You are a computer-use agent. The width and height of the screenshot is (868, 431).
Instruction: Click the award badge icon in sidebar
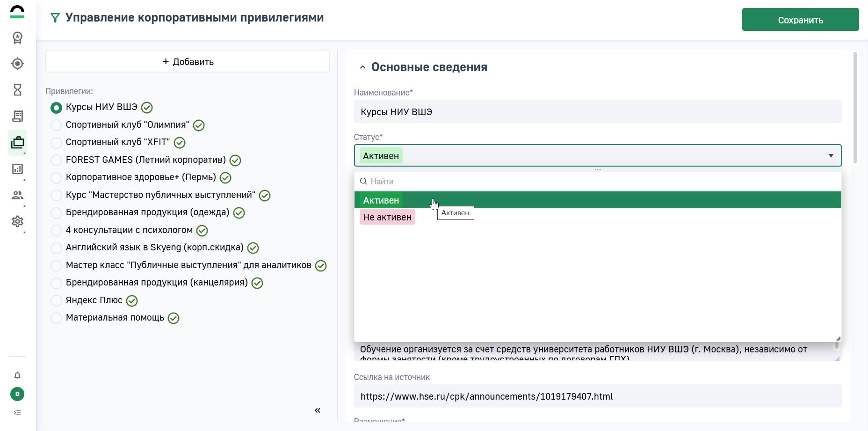click(17, 37)
